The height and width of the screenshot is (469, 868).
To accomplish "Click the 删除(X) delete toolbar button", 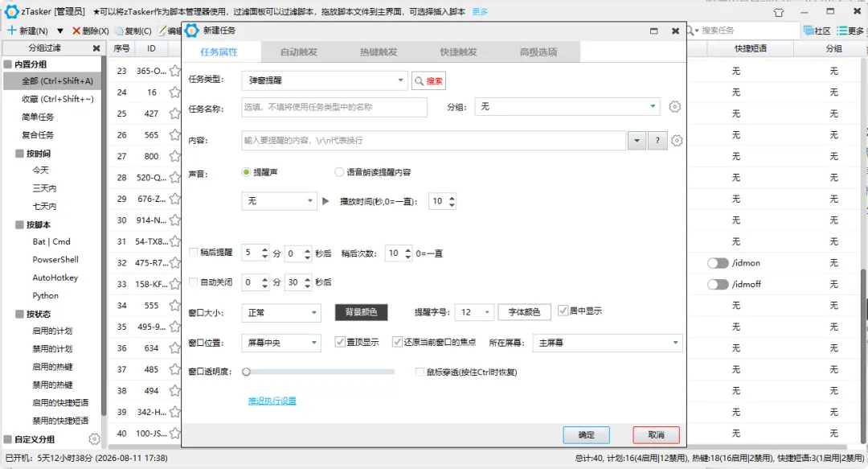I will click(90, 31).
